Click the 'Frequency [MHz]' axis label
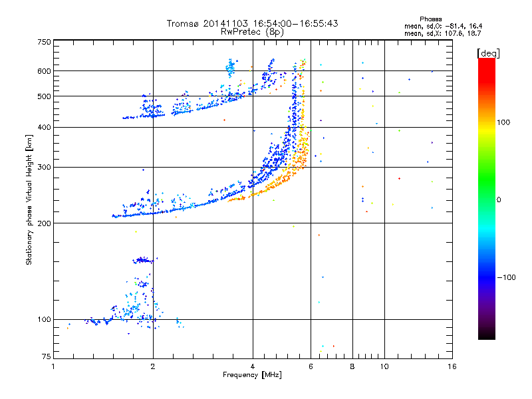 [252, 375]
